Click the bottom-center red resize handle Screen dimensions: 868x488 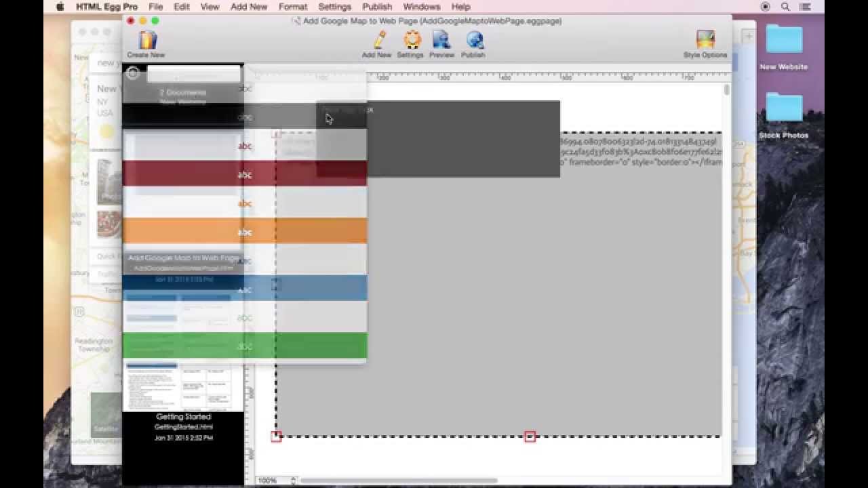click(530, 436)
